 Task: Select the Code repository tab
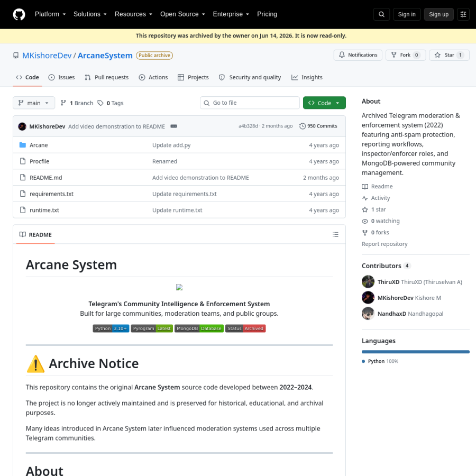28,77
